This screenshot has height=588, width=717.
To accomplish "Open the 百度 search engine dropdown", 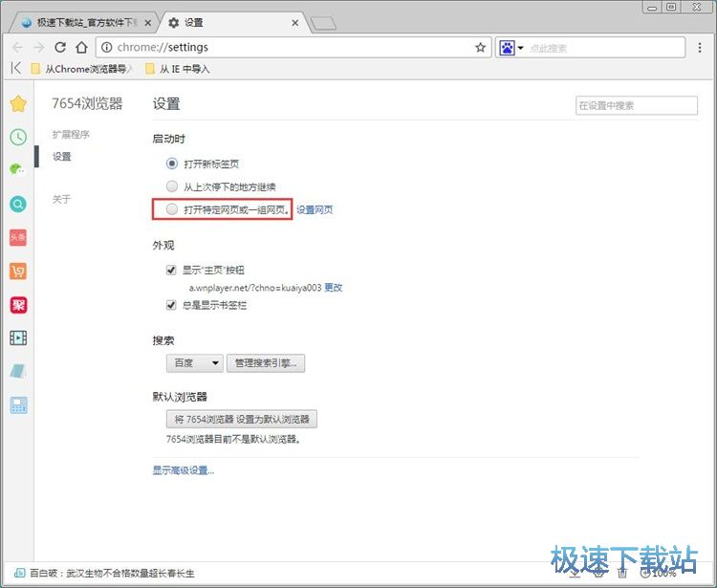I will pyautogui.click(x=195, y=363).
